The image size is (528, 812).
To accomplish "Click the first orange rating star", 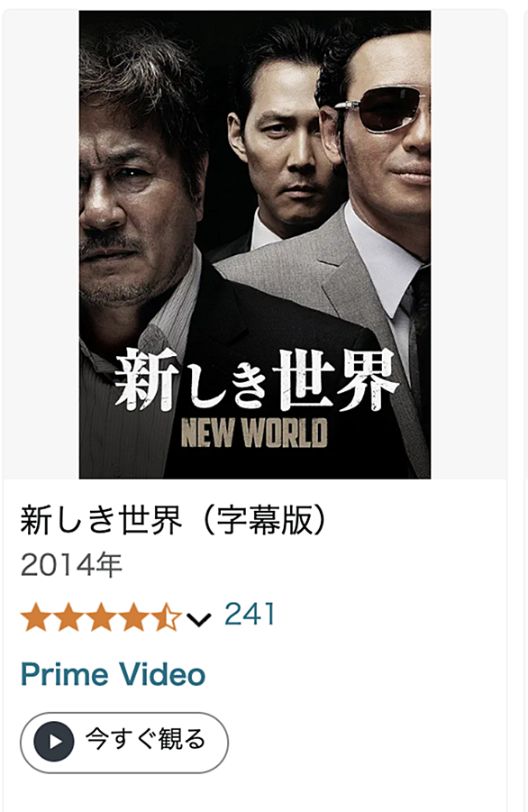I will pyautogui.click(x=36, y=616).
